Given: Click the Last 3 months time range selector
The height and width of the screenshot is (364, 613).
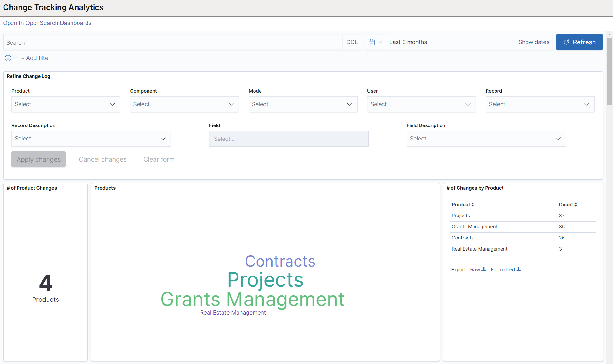Looking at the screenshot, I should click(x=407, y=42).
